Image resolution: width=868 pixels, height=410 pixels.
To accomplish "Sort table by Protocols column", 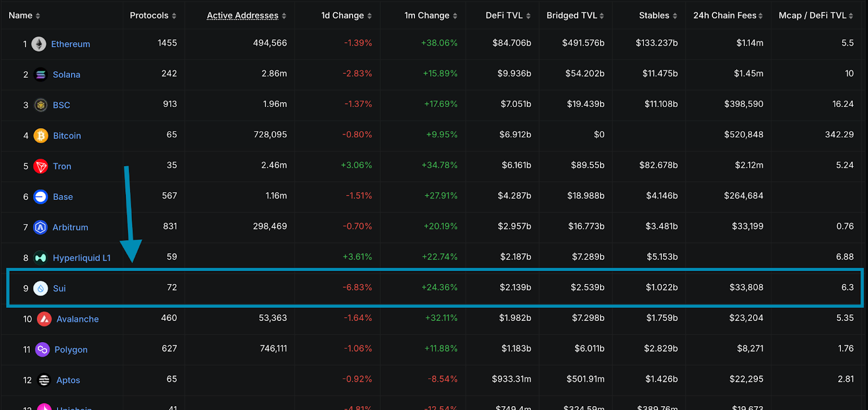I will point(153,15).
